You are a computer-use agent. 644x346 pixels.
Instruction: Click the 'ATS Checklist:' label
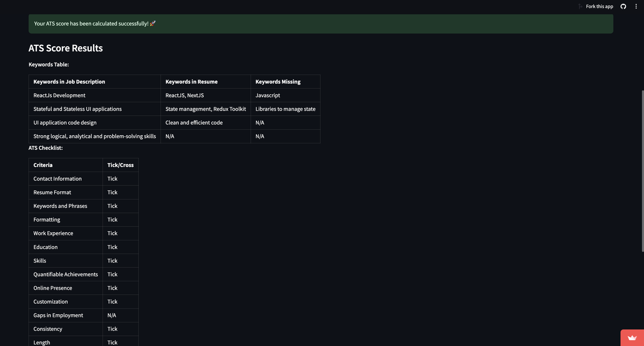[46, 147]
